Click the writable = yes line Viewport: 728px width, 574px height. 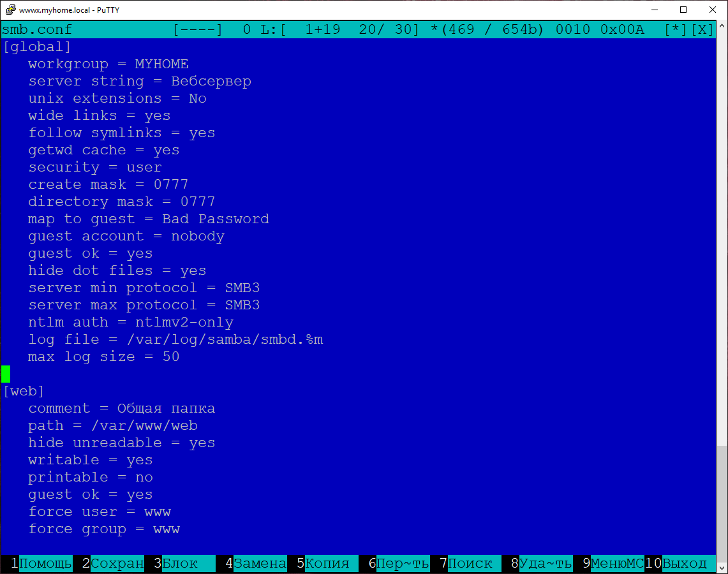(90, 460)
